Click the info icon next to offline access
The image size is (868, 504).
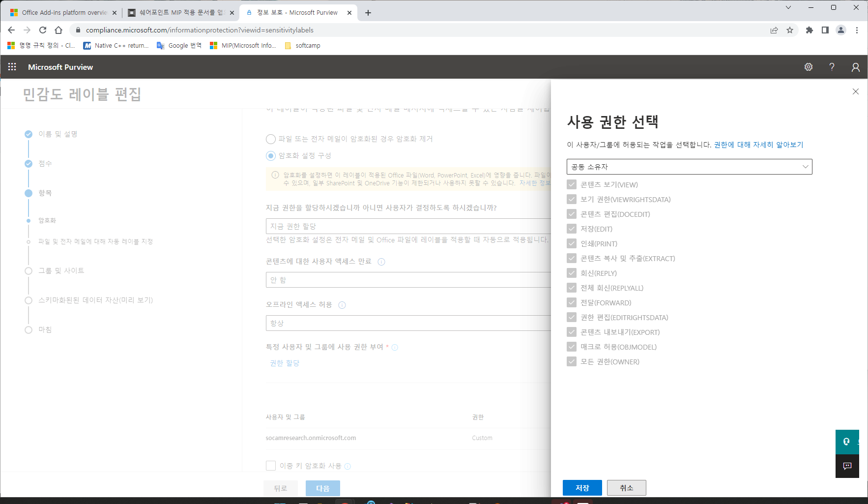(342, 305)
